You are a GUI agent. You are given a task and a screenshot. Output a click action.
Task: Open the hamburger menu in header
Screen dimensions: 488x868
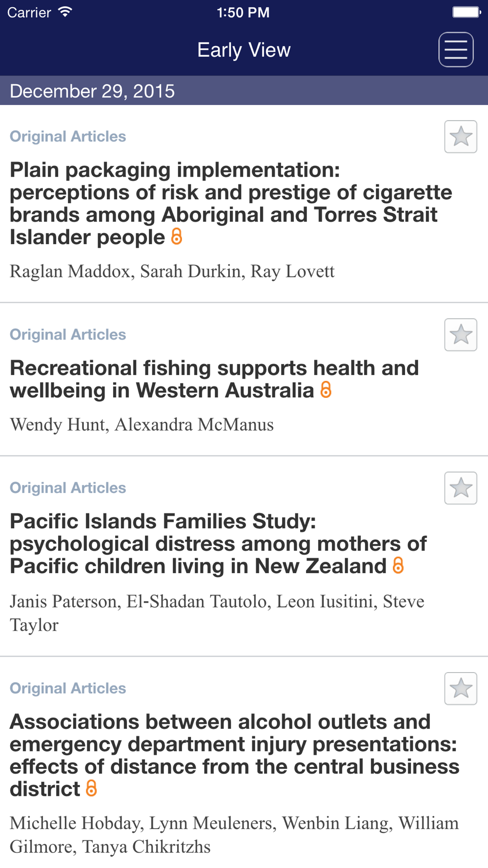tap(456, 50)
